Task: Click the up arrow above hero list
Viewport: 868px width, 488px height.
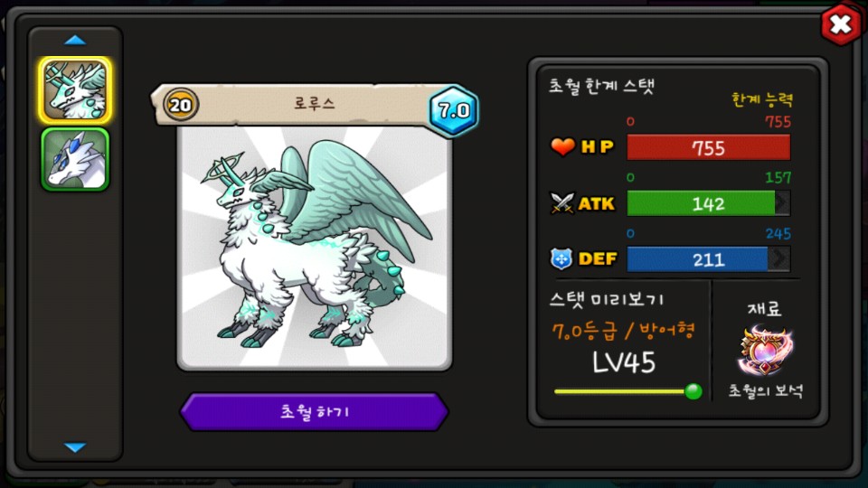Action: pos(75,41)
